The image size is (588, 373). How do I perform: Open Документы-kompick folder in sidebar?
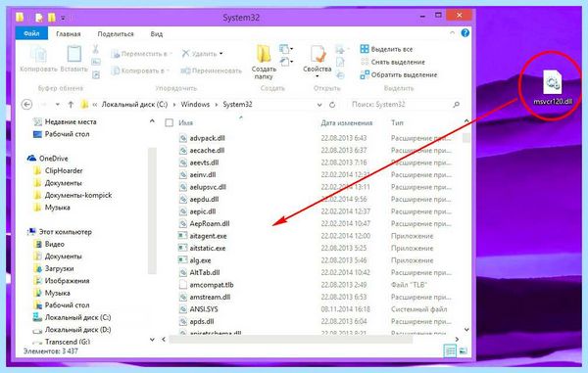(73, 195)
